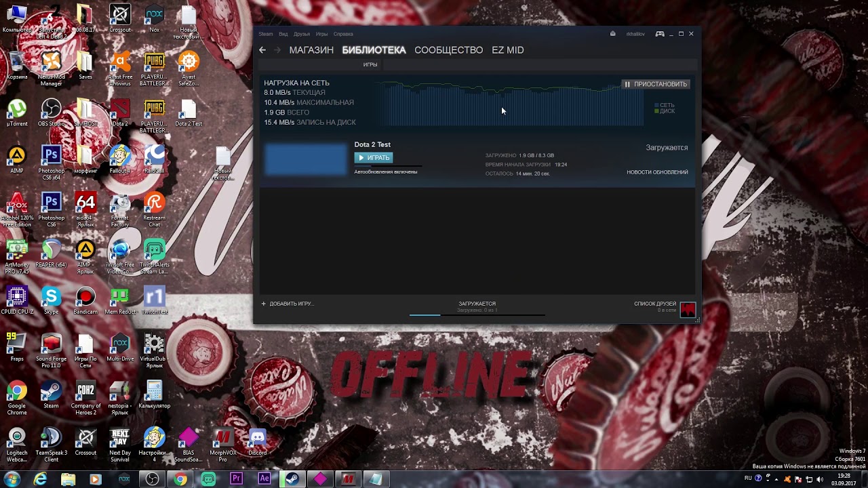
Task: Open the EZ MID profile tab
Action: [x=508, y=50]
